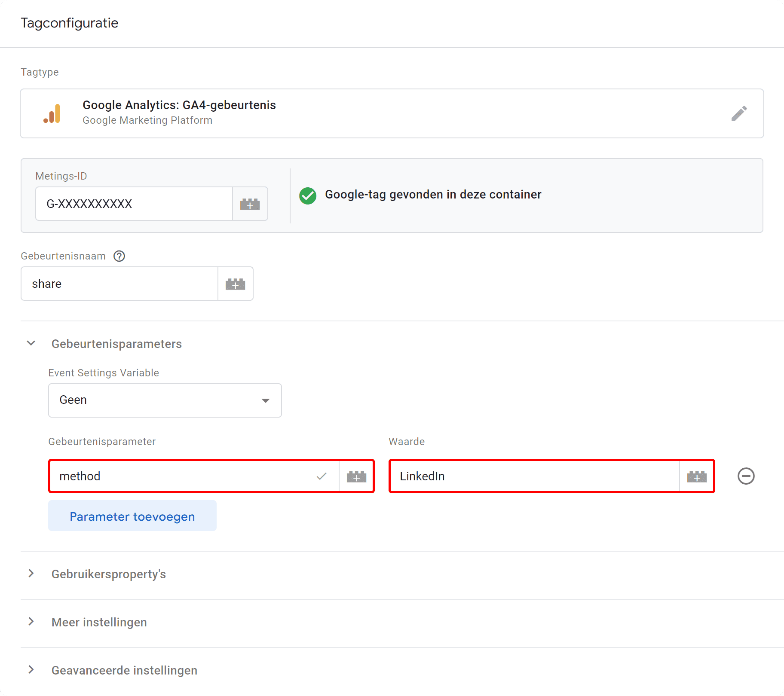Expand the Geavanceerde instellingen section
Image resolution: width=784 pixels, height=696 pixels.
tap(31, 669)
